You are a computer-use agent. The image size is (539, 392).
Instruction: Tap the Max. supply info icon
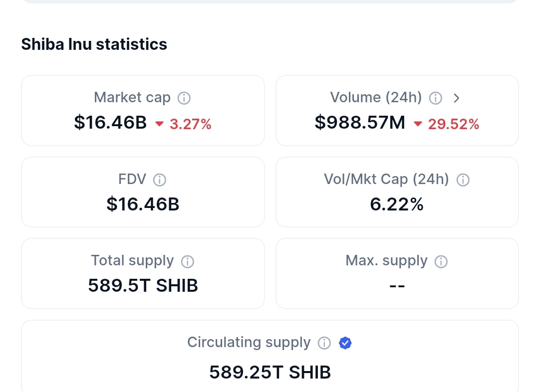[441, 261]
